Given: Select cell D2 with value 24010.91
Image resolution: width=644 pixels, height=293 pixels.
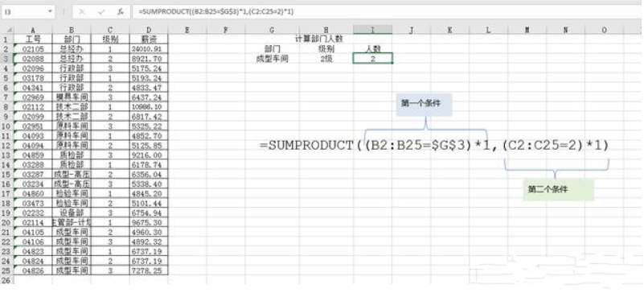Looking at the screenshot, I should (149, 49).
